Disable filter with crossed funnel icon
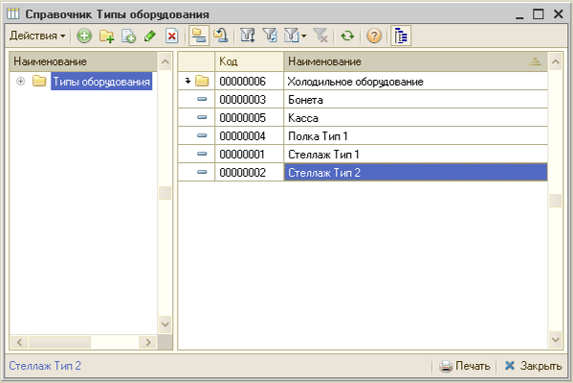The width and height of the screenshot is (573, 383). pos(321,36)
